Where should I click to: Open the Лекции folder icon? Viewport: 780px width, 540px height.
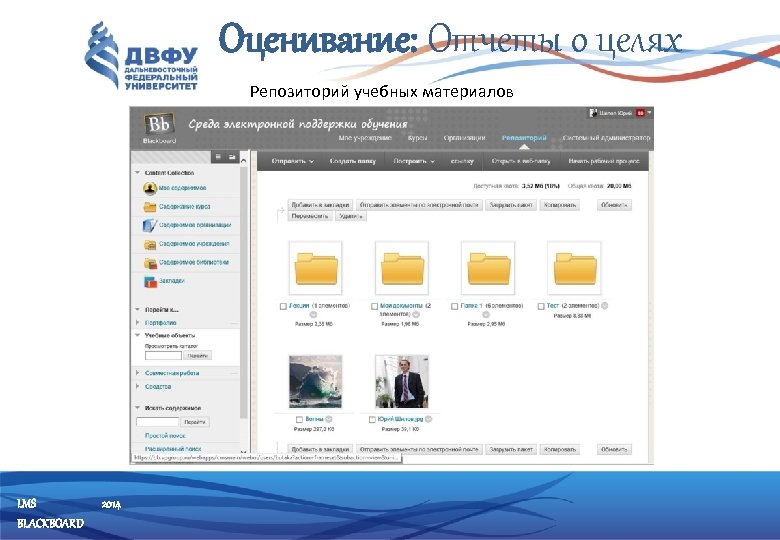click(x=315, y=268)
